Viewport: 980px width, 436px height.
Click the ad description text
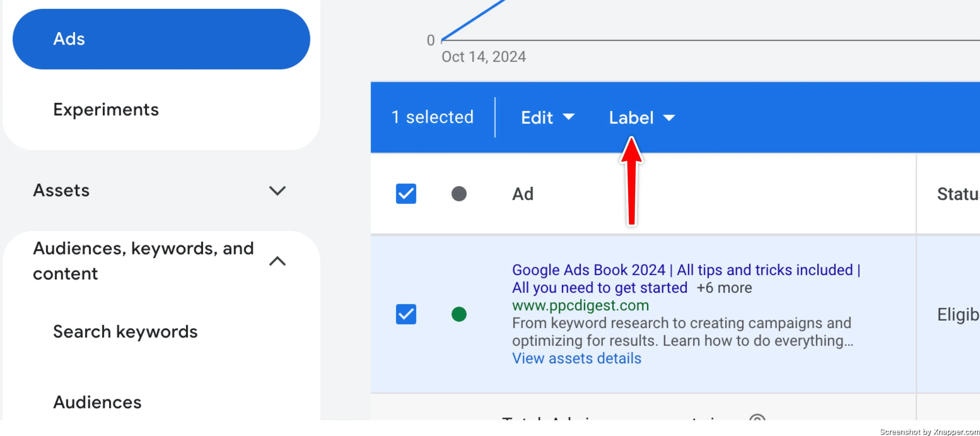683,332
